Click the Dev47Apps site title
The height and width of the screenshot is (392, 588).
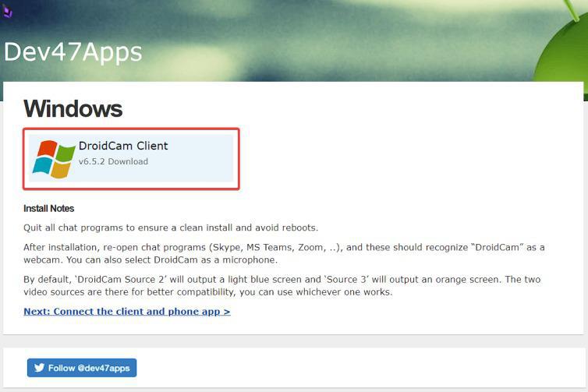[73, 51]
